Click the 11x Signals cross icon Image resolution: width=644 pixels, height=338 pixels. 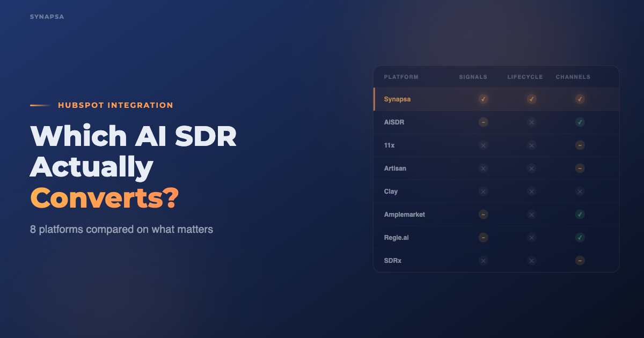point(483,145)
